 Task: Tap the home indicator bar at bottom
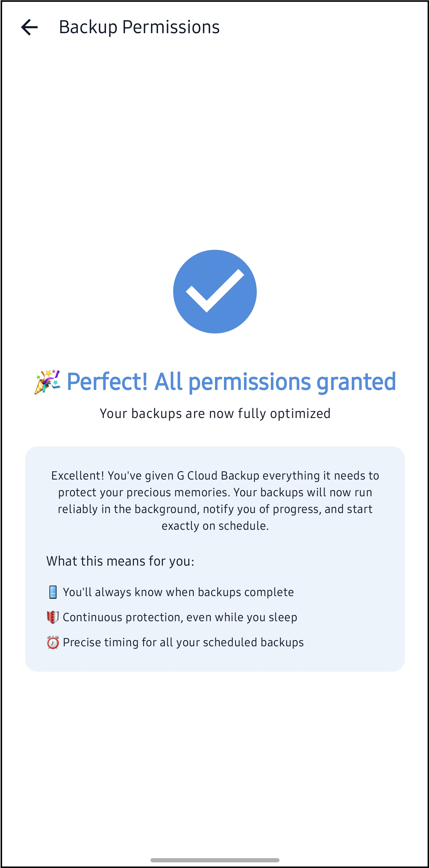(215, 860)
